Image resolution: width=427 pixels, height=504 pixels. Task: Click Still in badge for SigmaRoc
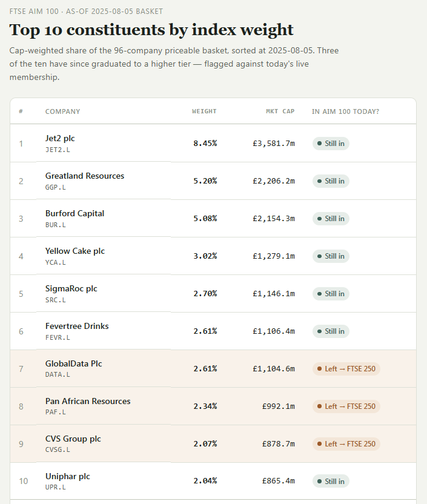tap(331, 294)
